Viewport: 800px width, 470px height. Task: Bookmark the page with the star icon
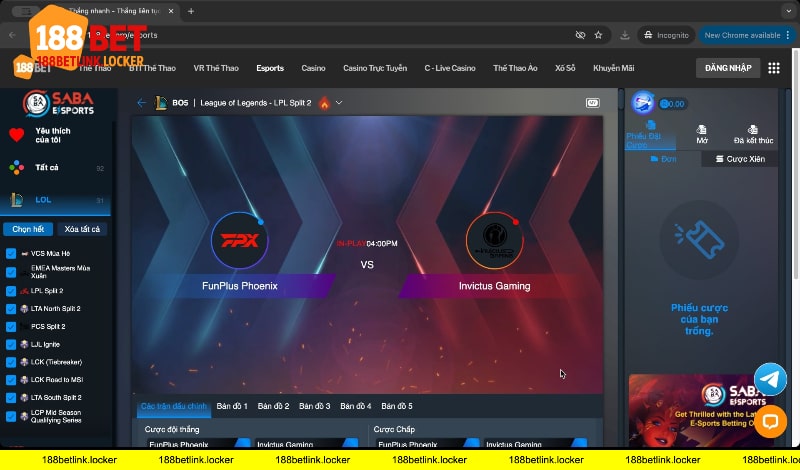[598, 35]
